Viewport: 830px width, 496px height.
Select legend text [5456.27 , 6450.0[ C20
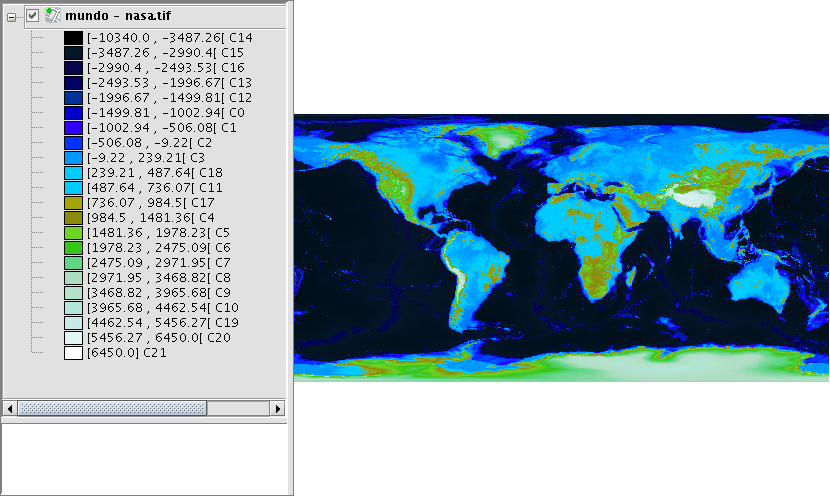[x=159, y=338]
